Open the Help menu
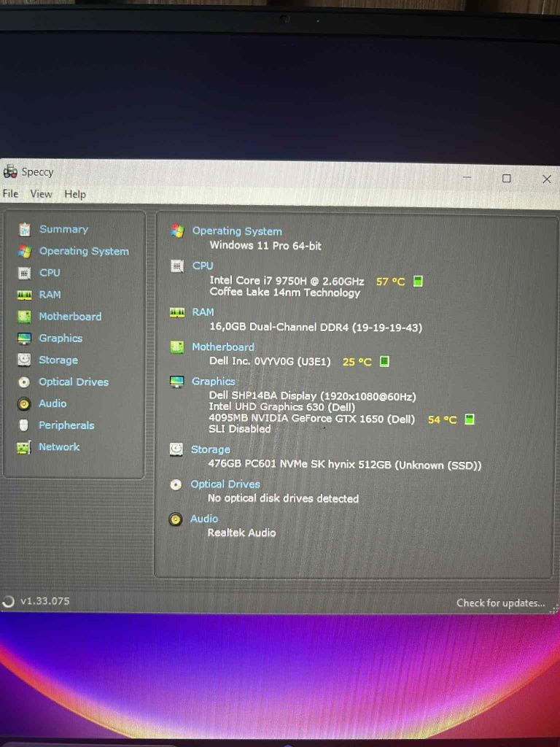The image size is (560, 747). [75, 194]
